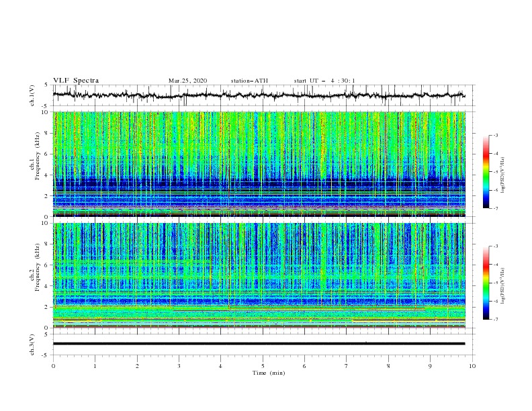
Task: Click inside the ch.1 spectrogram panel
Action: pyautogui.click(x=259, y=164)
